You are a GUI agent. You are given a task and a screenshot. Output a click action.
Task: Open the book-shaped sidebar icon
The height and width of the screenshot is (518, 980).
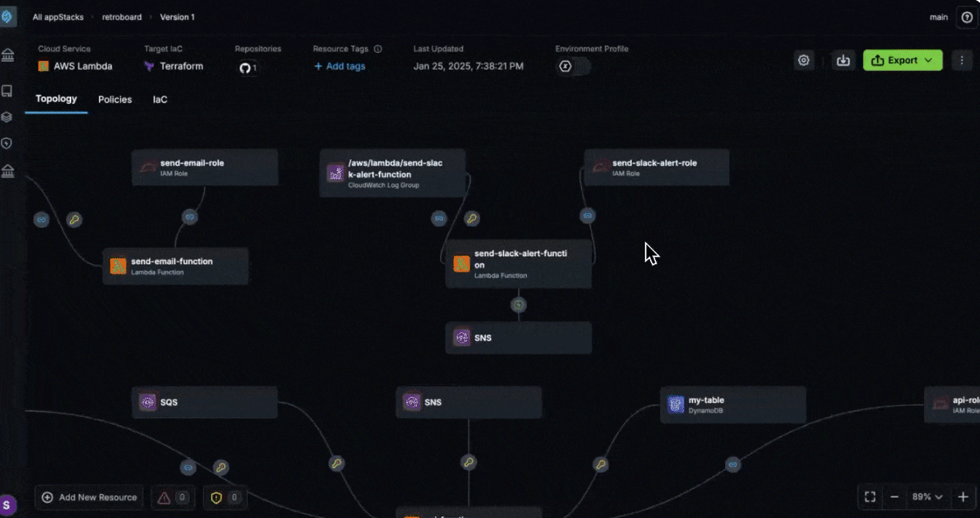[7, 91]
